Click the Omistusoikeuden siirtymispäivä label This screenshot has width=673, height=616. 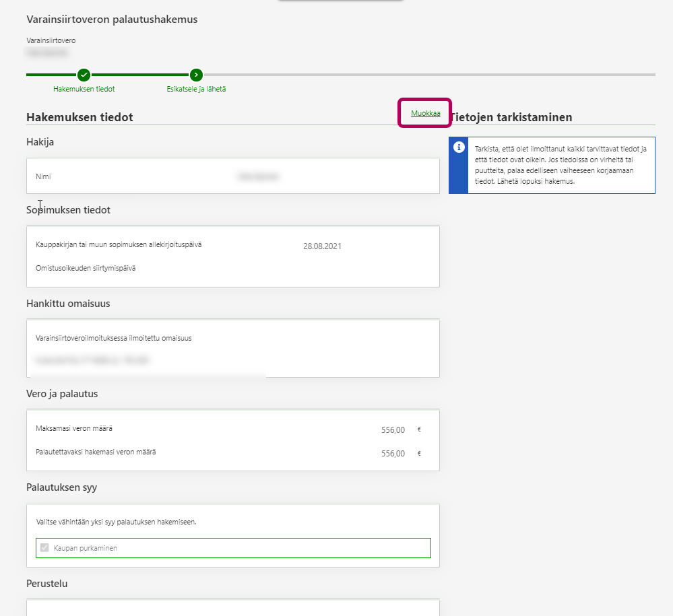pyautogui.click(x=85, y=268)
